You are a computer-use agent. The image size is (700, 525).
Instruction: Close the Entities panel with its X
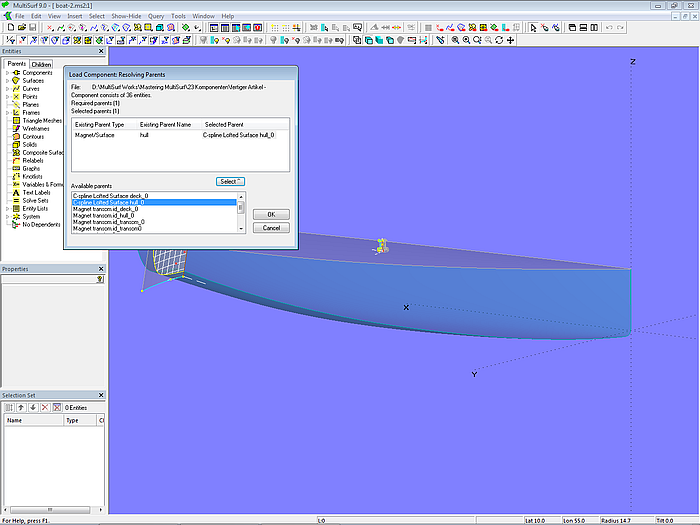[101, 51]
